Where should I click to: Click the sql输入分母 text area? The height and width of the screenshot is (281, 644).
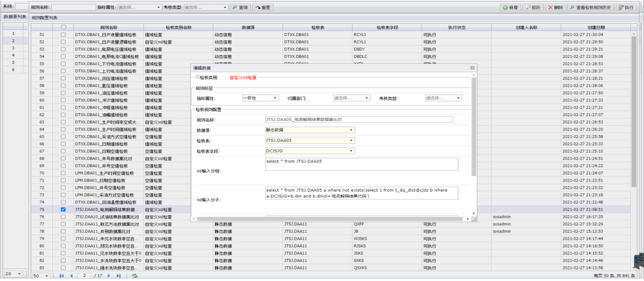361,164
